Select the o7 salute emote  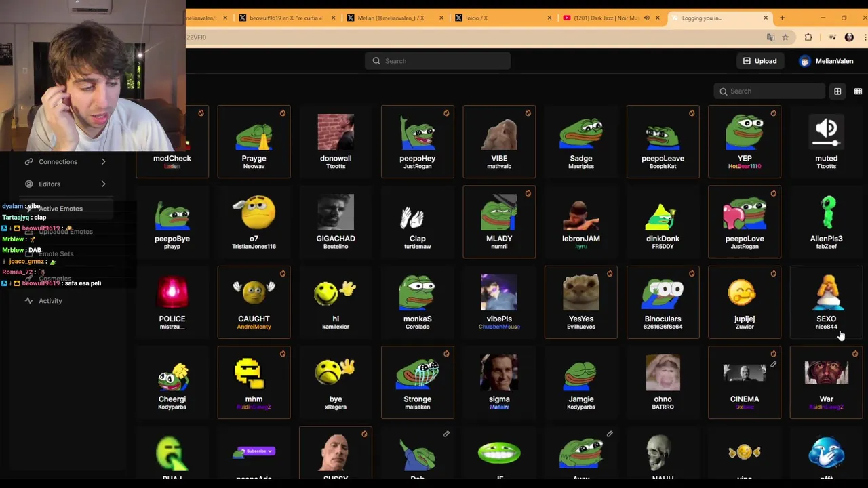point(254,222)
